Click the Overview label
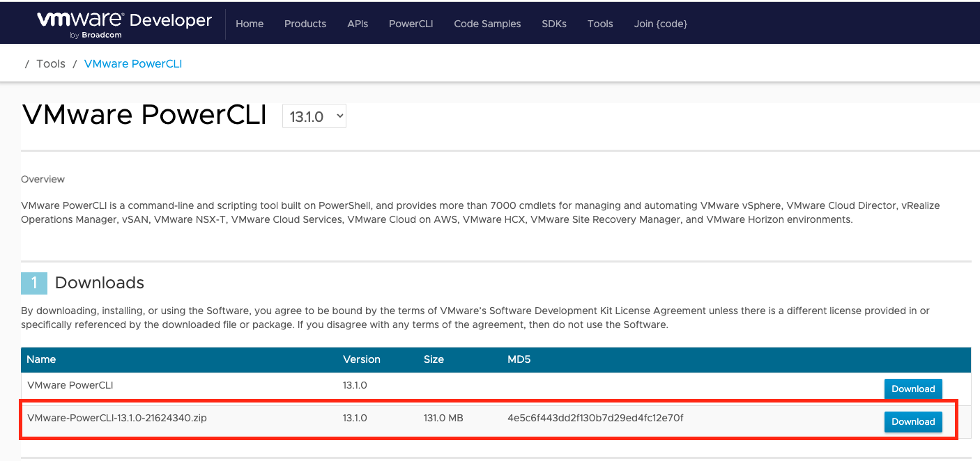The image size is (980, 461). 43,179
